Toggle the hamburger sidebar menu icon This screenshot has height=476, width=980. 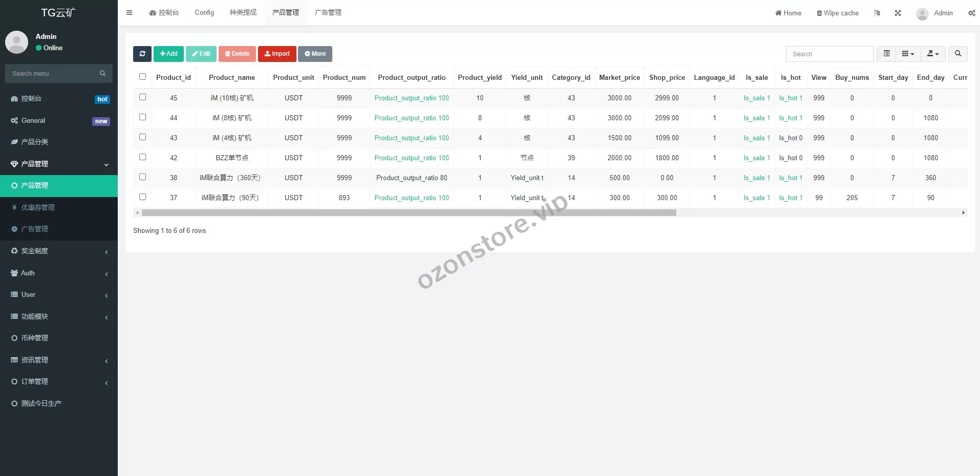(x=129, y=13)
